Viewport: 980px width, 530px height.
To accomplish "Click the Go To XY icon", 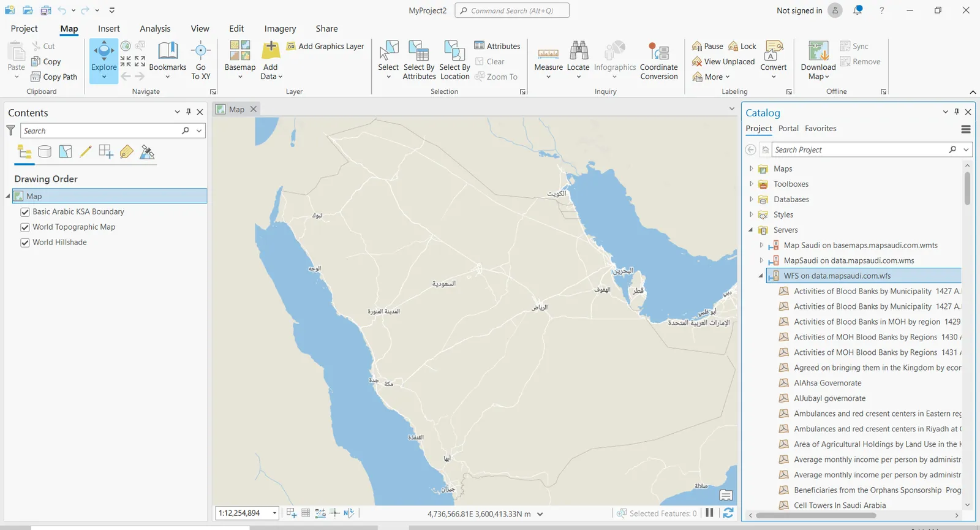I will tap(200, 53).
